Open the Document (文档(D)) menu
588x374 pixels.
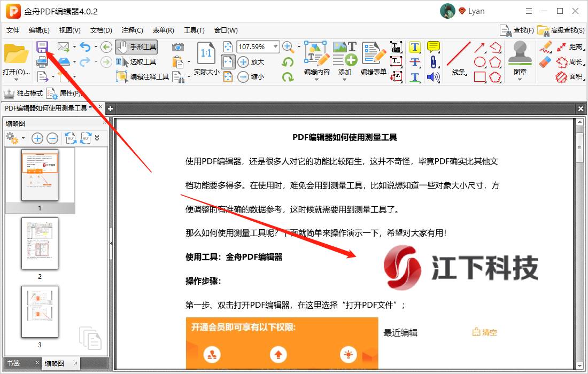coord(101,30)
